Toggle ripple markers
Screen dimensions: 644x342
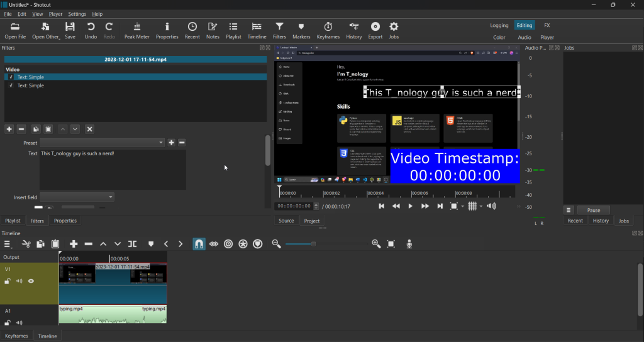[257, 244]
